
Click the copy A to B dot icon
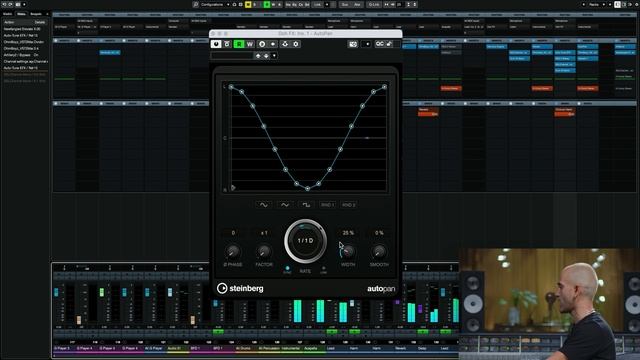click(x=273, y=44)
